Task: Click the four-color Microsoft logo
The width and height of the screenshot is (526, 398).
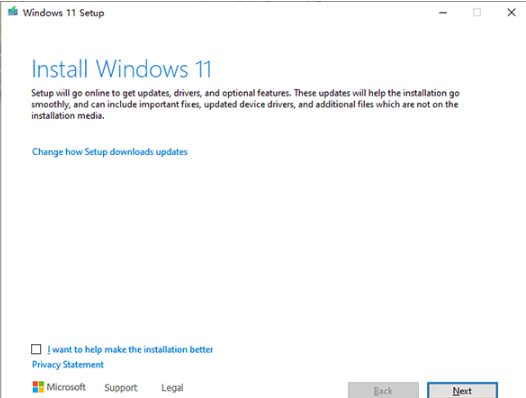Action: [38, 387]
